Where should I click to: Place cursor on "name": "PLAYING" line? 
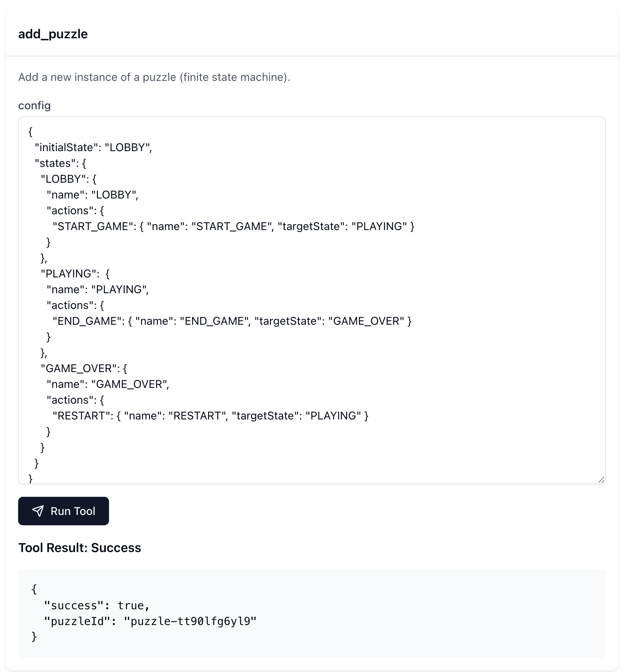(x=98, y=290)
